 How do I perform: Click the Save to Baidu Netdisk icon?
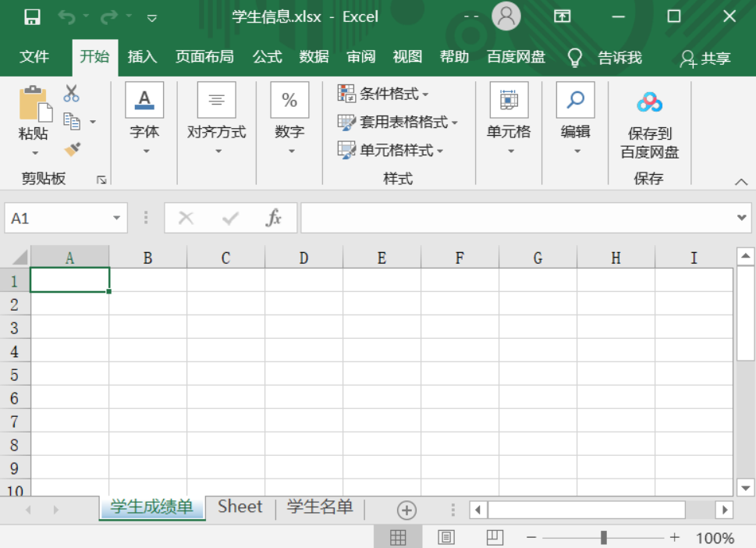649,102
